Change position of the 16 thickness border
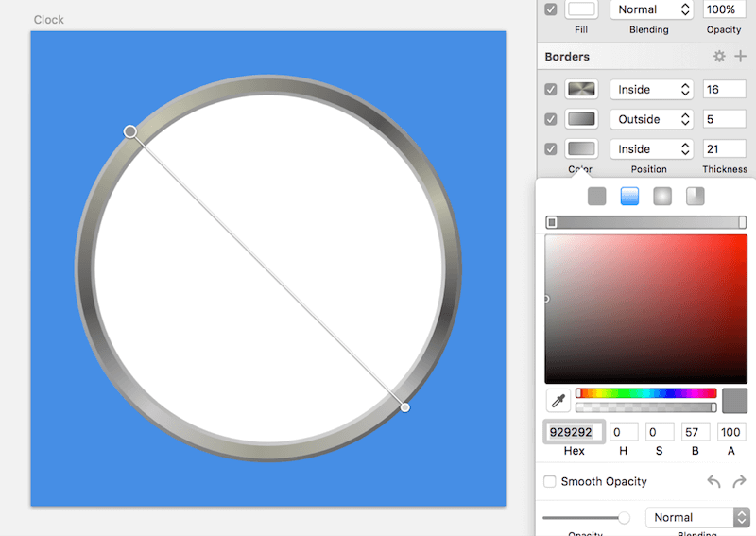 (652, 89)
